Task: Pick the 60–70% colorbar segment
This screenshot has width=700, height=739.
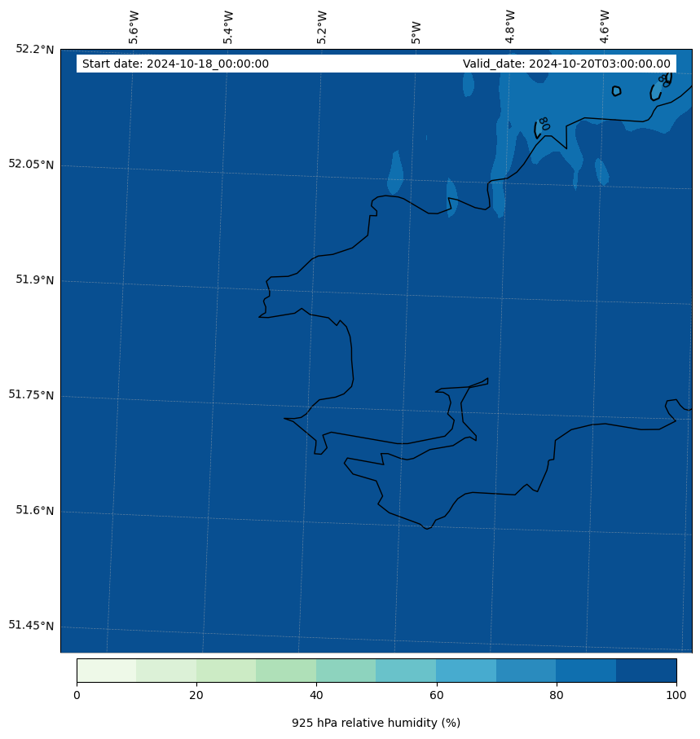Action: coord(466,670)
